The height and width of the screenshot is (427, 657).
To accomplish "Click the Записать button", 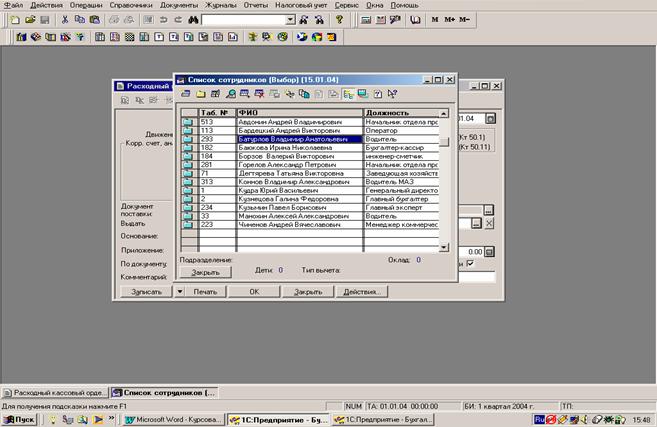I will click(145, 291).
